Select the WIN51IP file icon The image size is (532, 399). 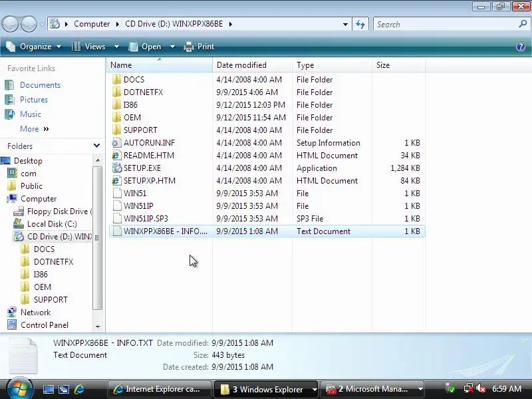tap(116, 205)
